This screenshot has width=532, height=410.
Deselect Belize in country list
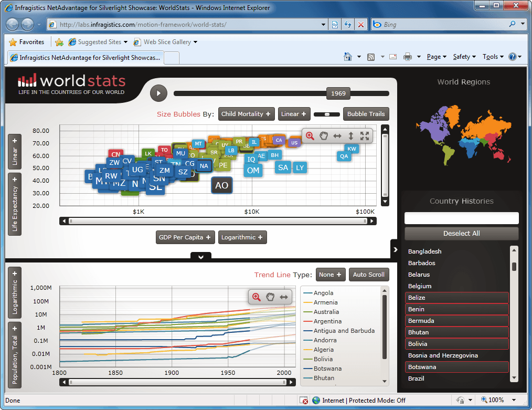click(456, 298)
